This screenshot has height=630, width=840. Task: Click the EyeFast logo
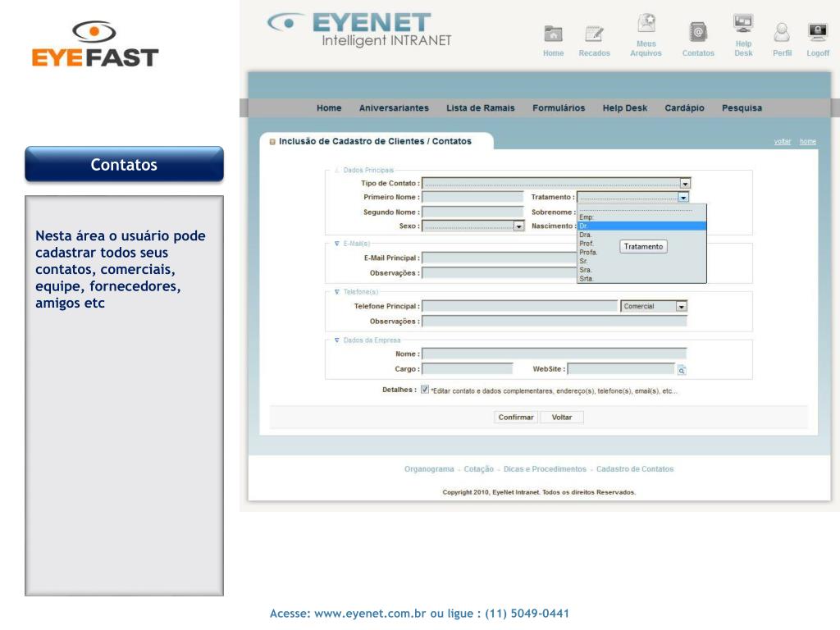pyautogui.click(x=95, y=44)
